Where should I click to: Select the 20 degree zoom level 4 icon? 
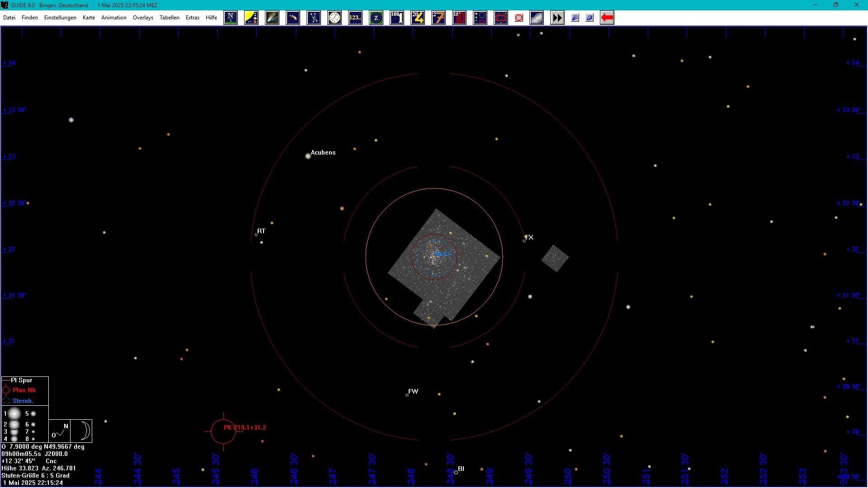pyautogui.click(x=418, y=18)
